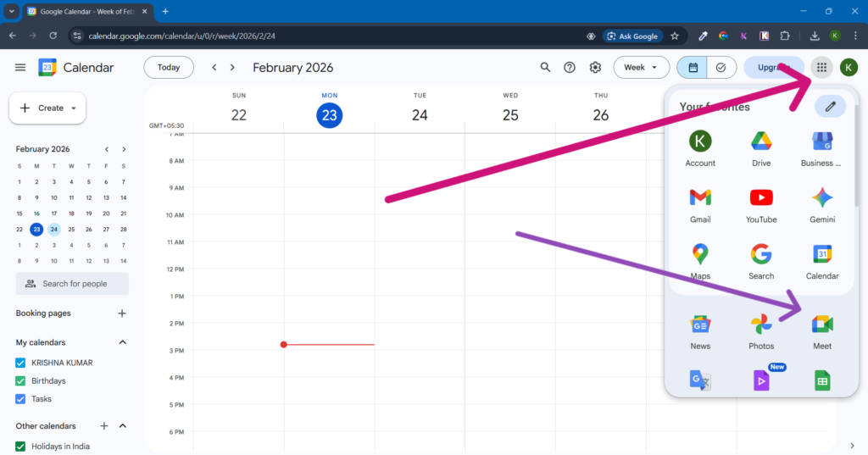Click the Google apps grid button
This screenshot has height=455, width=868.
821,68
